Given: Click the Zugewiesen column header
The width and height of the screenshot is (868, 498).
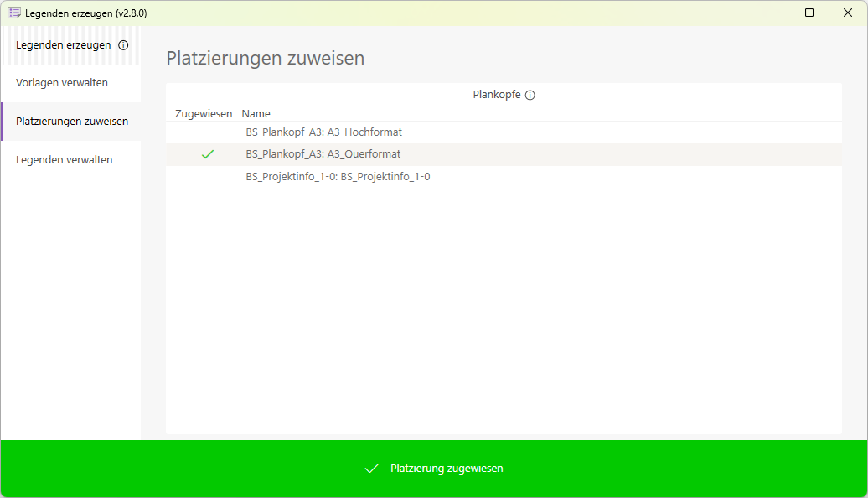Looking at the screenshot, I should click(203, 113).
